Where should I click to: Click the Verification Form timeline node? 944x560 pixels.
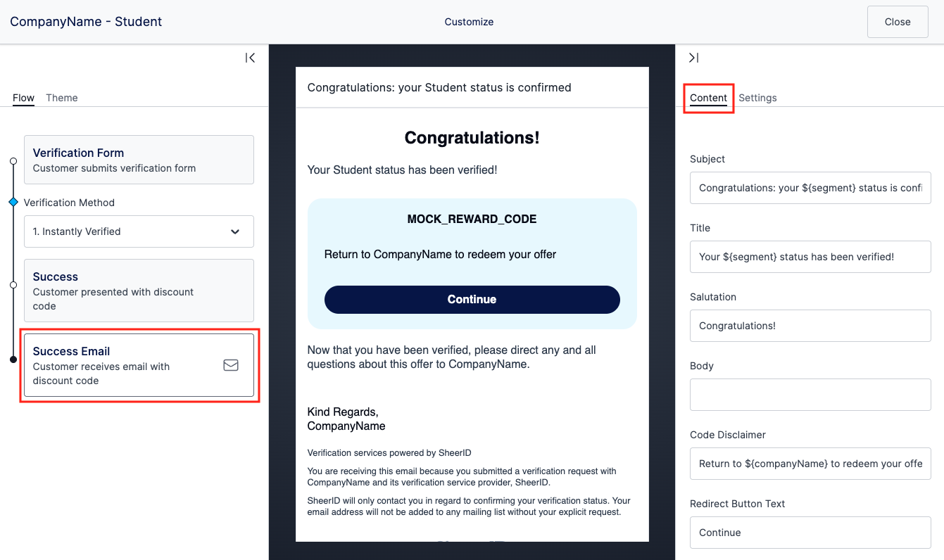[13, 161]
